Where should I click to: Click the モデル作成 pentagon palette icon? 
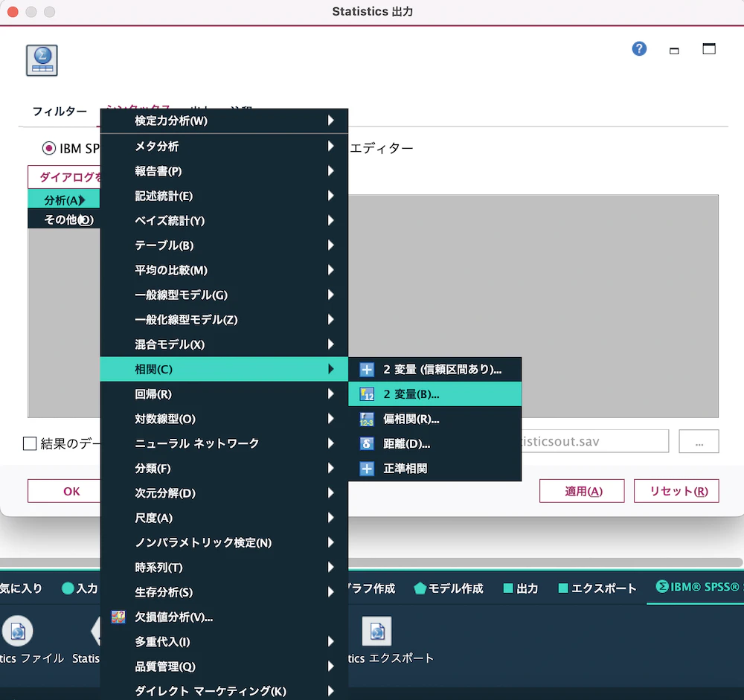(x=420, y=588)
